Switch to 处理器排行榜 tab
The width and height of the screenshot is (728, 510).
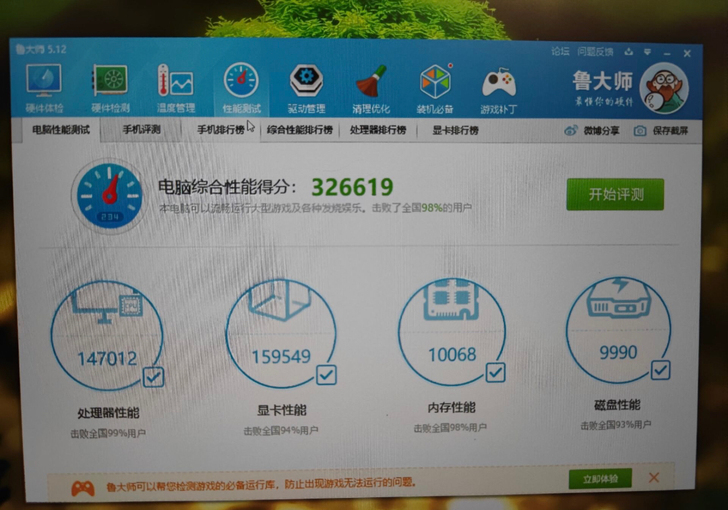pyautogui.click(x=378, y=130)
